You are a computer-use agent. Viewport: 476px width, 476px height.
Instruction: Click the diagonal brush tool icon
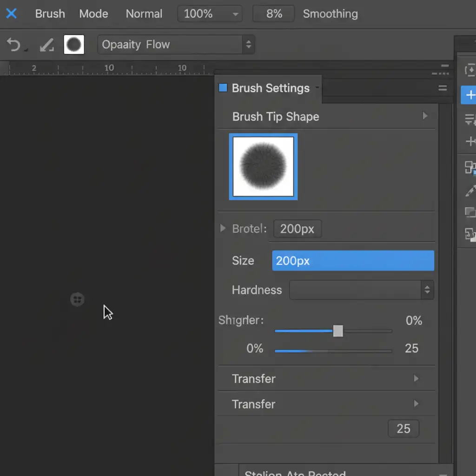pyautogui.click(x=46, y=45)
